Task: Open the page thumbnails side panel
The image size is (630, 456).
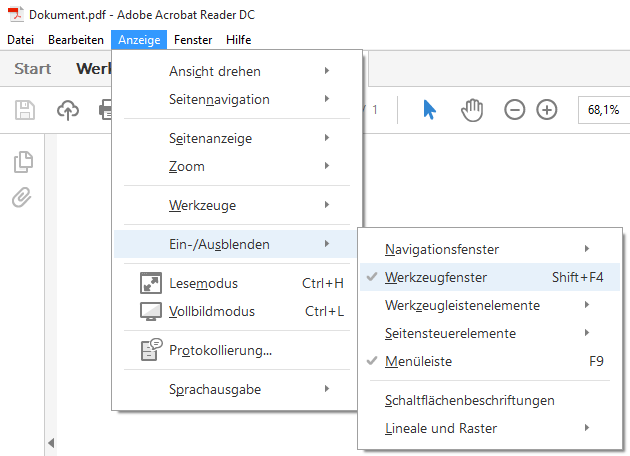Action: pos(23,162)
